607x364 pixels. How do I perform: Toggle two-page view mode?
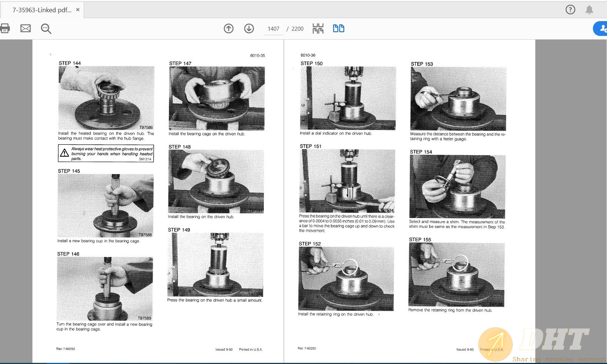(338, 29)
